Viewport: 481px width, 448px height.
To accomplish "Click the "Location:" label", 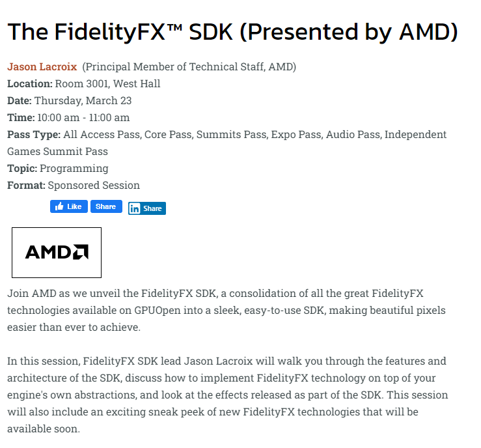I will (29, 84).
